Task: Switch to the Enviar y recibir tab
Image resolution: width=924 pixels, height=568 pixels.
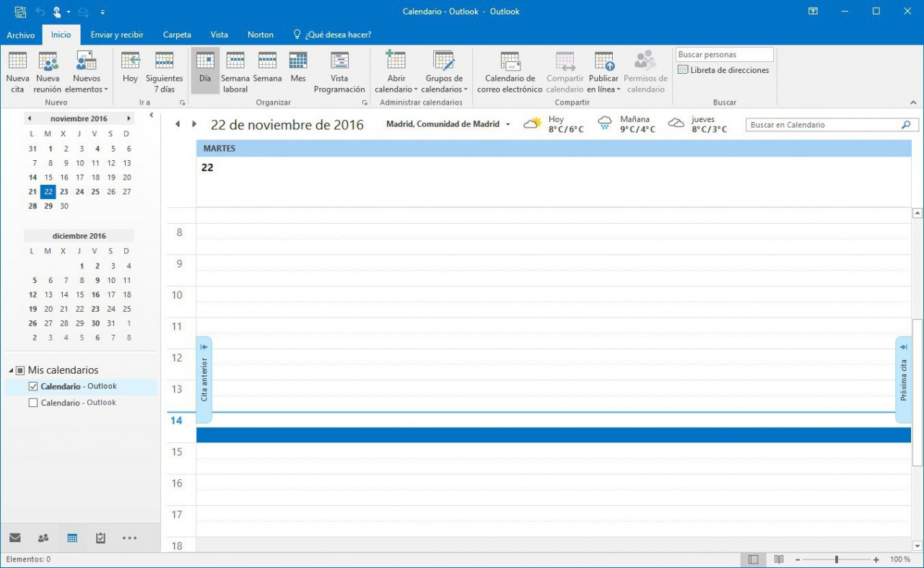Action: tap(117, 35)
